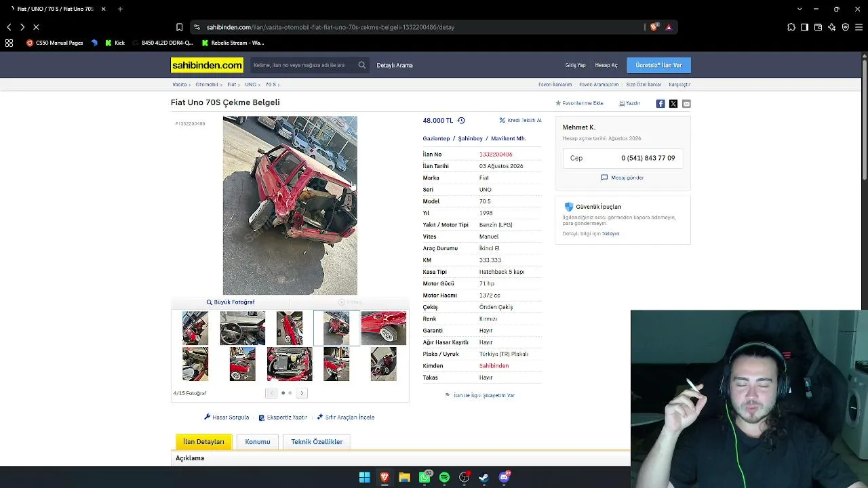Screen dimensions: 868x488
Task: Open the UNO breadcrumb
Action: click(251, 85)
